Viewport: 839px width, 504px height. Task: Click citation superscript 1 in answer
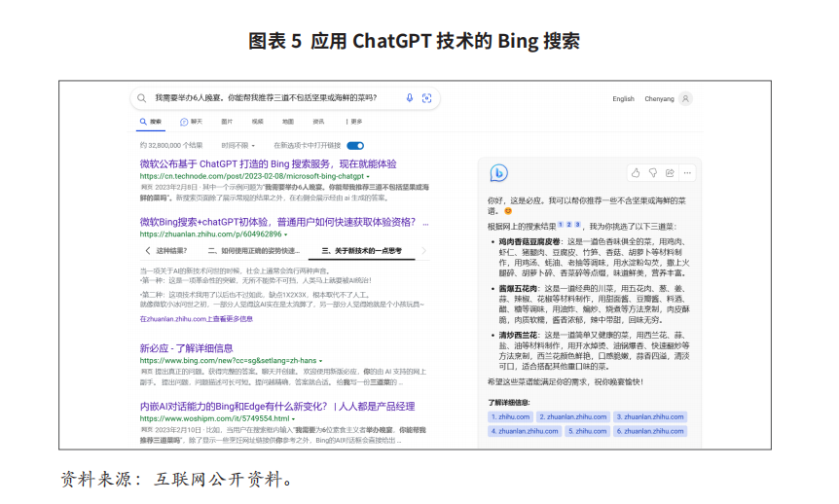(561, 225)
